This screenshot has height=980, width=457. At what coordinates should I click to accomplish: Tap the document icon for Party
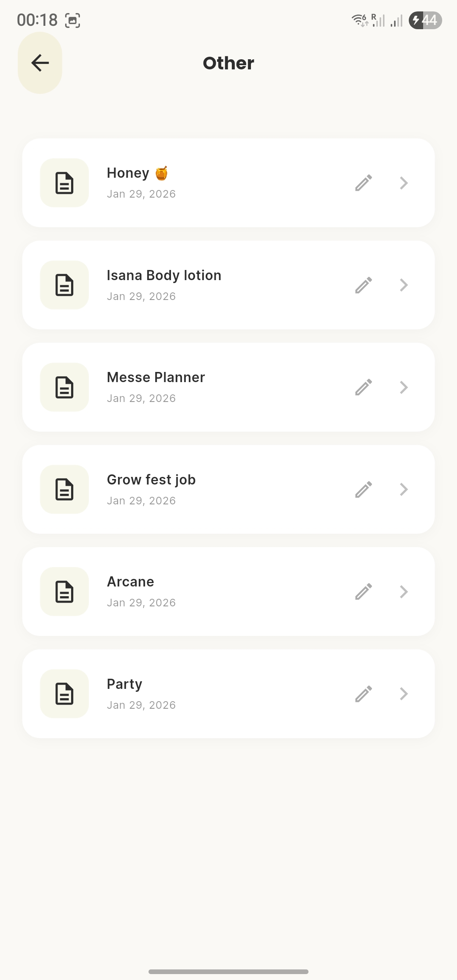pos(64,694)
